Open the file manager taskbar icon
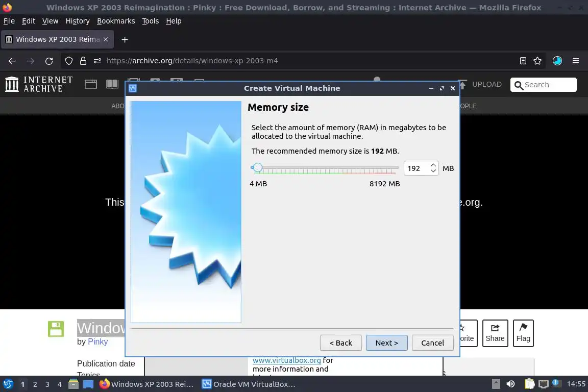Screen dimensions: 588x392 (73, 384)
